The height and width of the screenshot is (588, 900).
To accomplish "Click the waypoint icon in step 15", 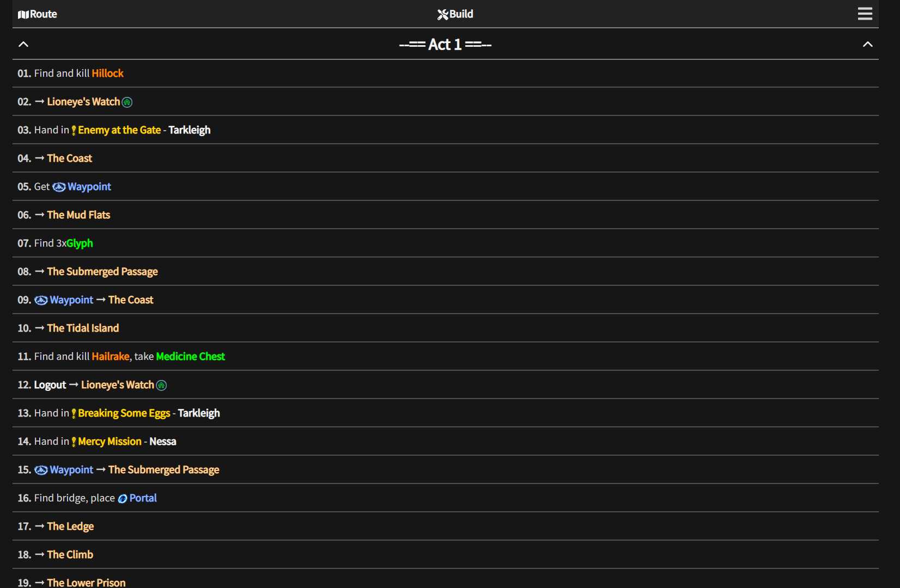I will point(41,470).
